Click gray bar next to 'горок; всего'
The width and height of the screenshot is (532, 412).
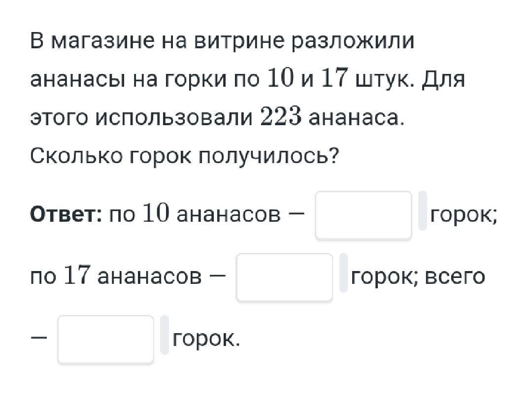(x=344, y=273)
